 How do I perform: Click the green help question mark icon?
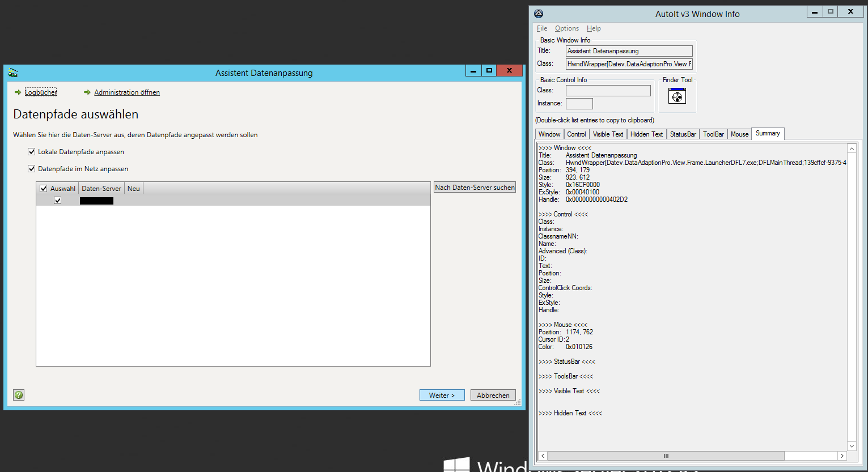pos(19,395)
